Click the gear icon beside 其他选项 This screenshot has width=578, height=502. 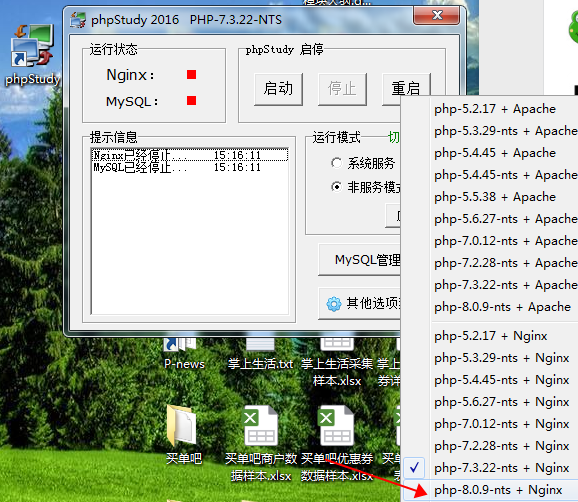334,304
